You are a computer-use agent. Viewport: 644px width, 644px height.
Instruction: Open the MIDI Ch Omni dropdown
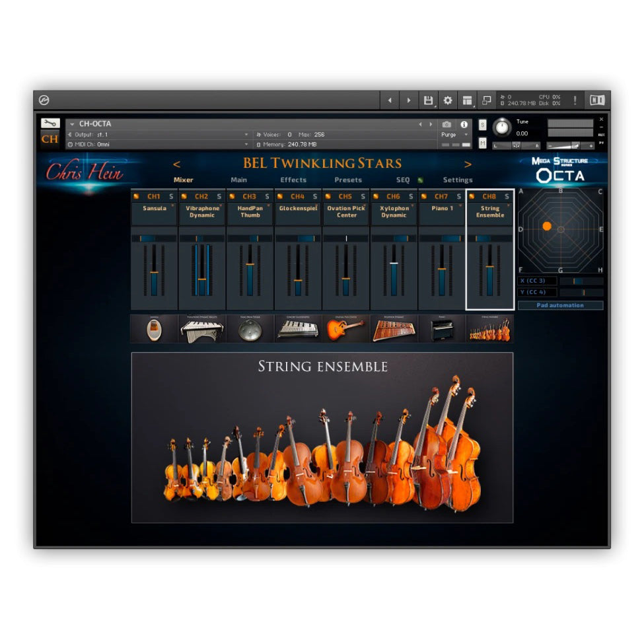point(158,145)
